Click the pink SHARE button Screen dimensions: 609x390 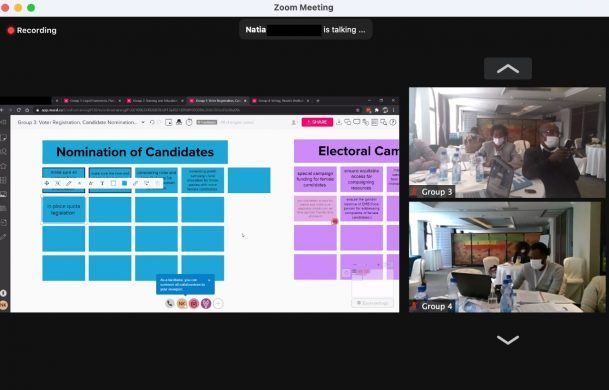317,122
